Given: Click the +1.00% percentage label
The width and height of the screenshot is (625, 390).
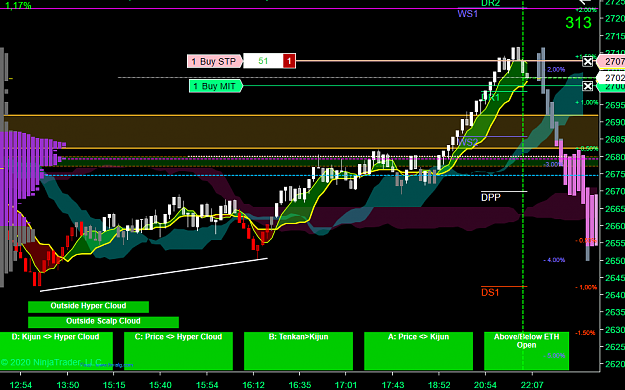Looking at the screenshot, I should click(x=586, y=103).
